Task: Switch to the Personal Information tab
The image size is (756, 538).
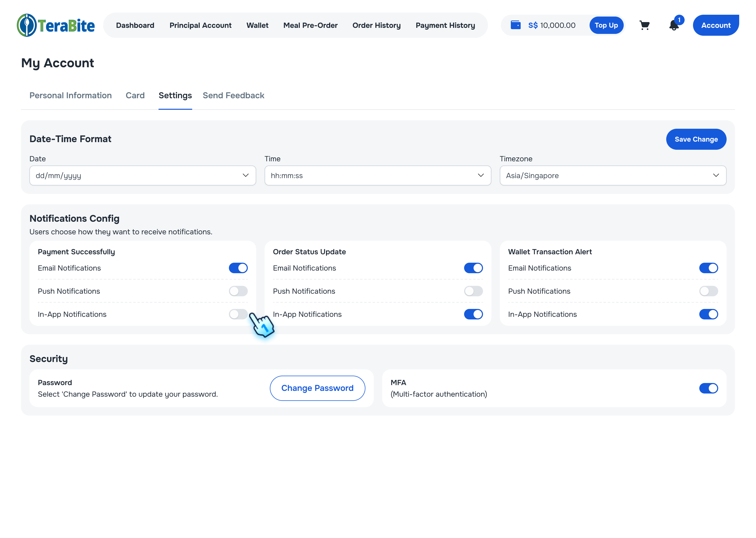Action: coord(71,95)
